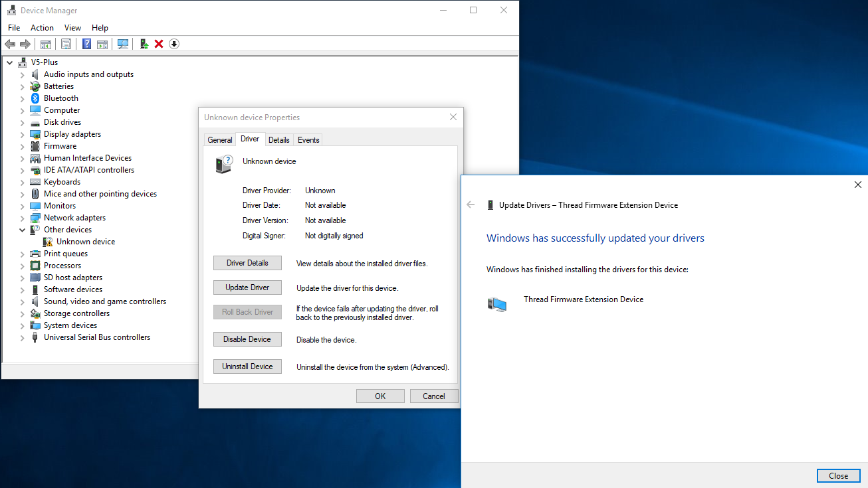Click the Print queues printer icon
Image resolution: width=868 pixels, height=488 pixels.
click(35, 254)
